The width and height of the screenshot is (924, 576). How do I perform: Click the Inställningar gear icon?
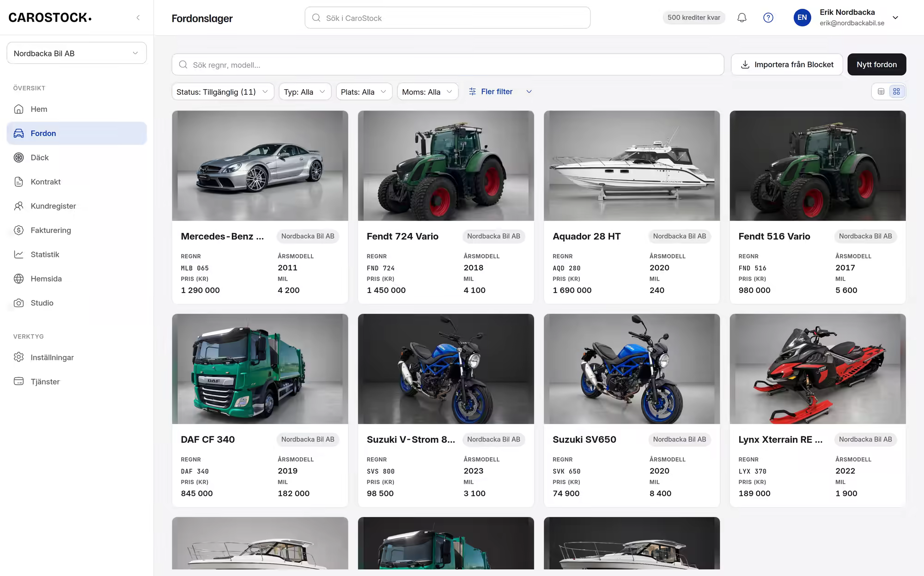tap(18, 357)
